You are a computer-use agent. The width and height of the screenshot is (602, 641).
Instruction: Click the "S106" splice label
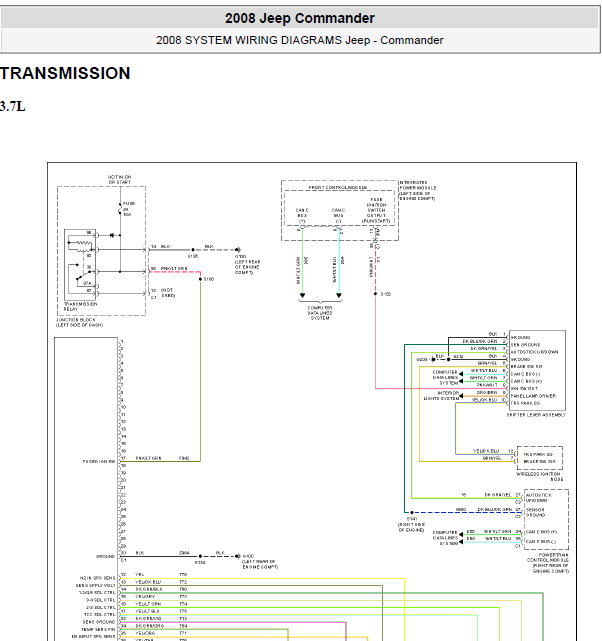tap(209, 279)
